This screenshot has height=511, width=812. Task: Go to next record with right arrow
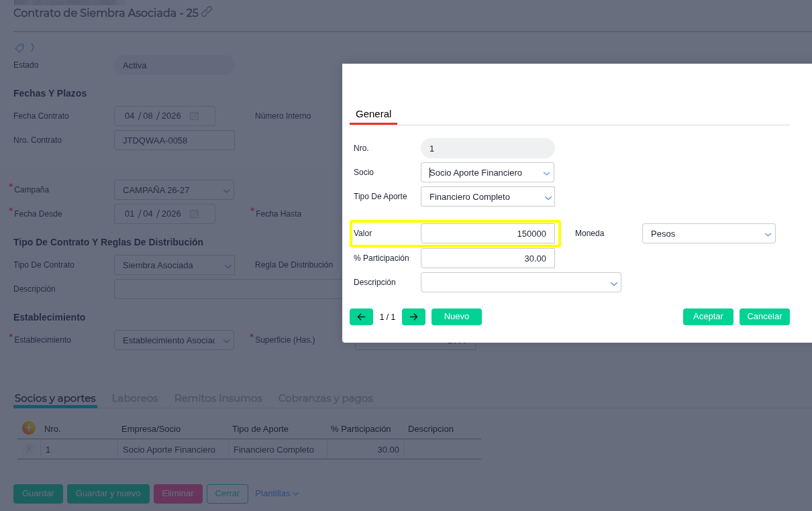tap(413, 317)
